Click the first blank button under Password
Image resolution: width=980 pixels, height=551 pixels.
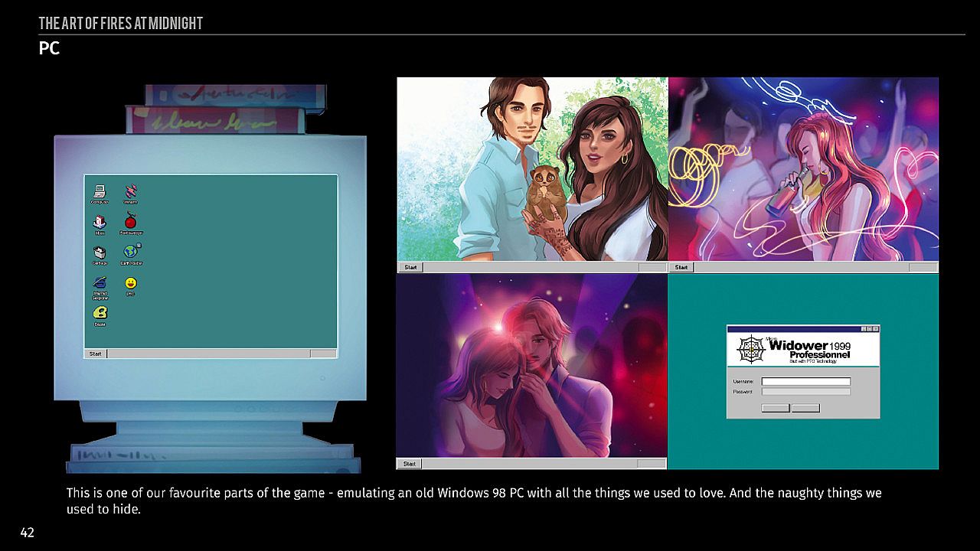(x=776, y=409)
